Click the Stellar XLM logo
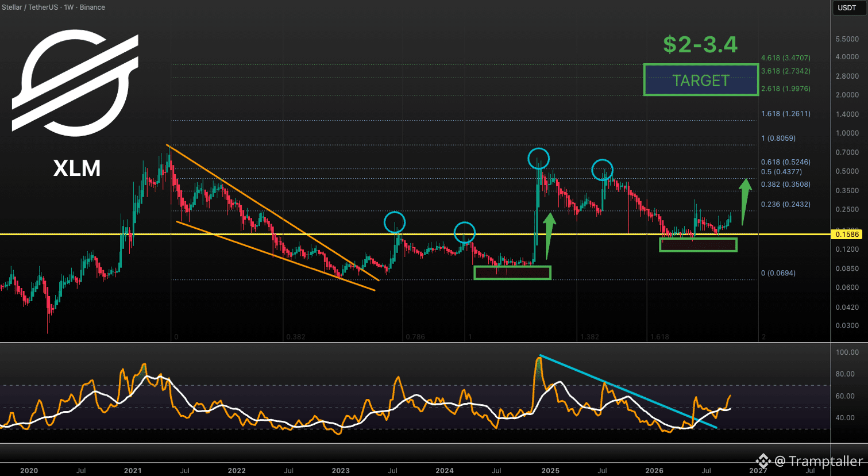868x476 pixels. coord(75,82)
